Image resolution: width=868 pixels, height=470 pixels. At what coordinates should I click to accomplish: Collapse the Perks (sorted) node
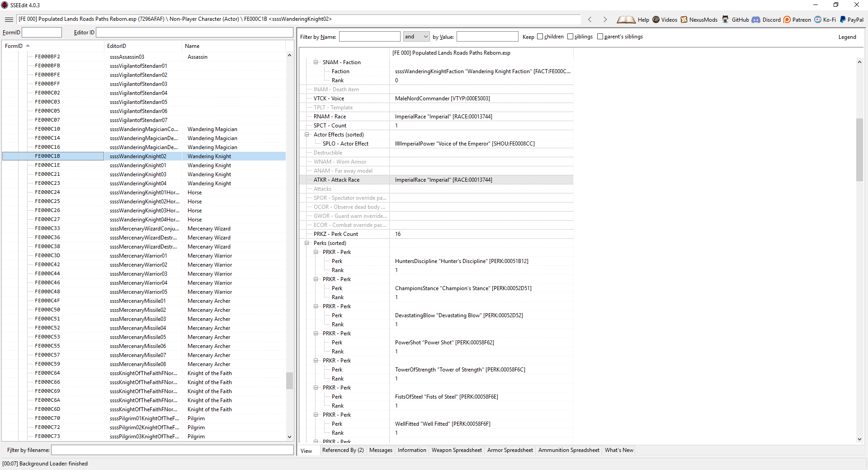click(307, 243)
